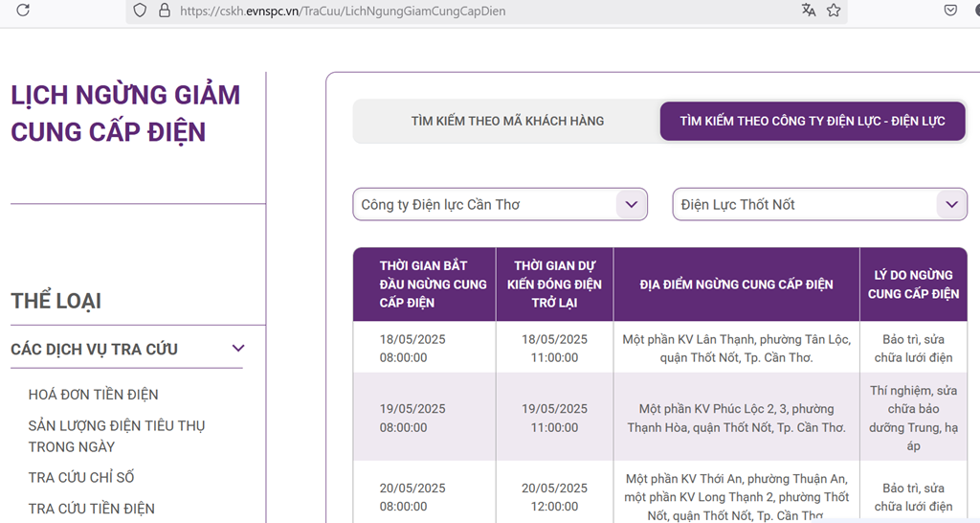
Task: Open Sản lượng điện tiêu thụ trong ngày
Action: point(116,436)
